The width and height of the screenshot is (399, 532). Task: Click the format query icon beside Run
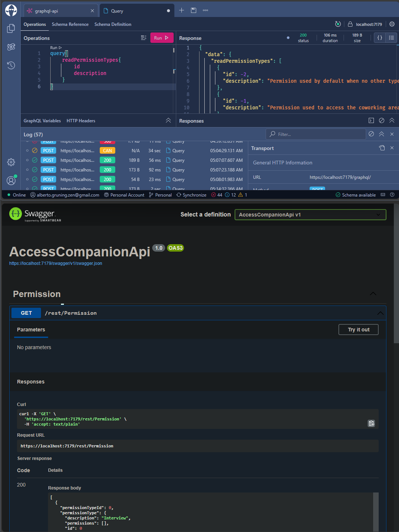click(144, 38)
